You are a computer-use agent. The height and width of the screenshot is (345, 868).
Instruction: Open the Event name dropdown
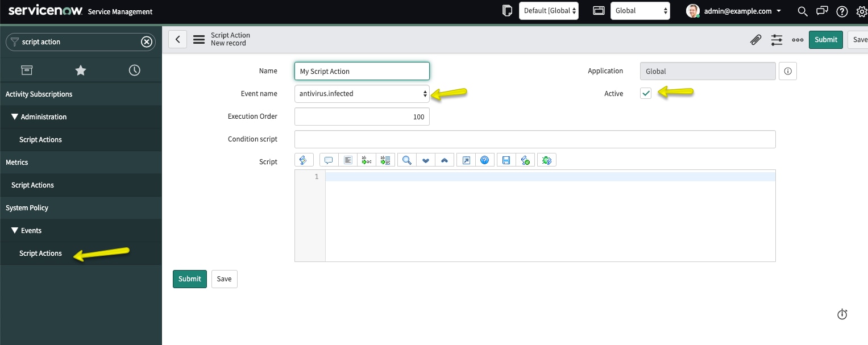pos(362,93)
